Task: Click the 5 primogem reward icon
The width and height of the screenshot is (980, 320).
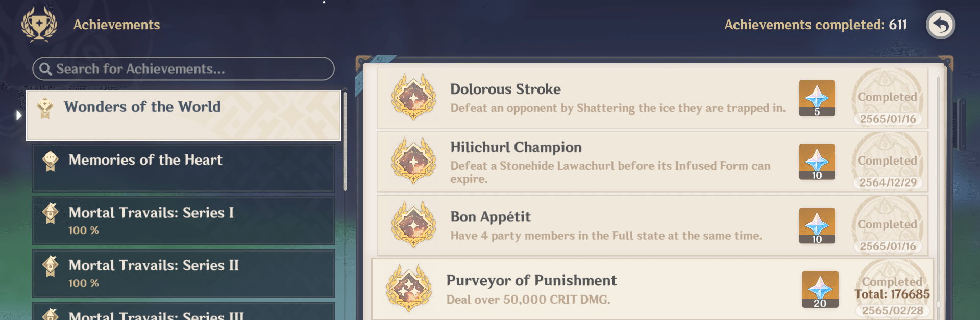Action: point(817,98)
